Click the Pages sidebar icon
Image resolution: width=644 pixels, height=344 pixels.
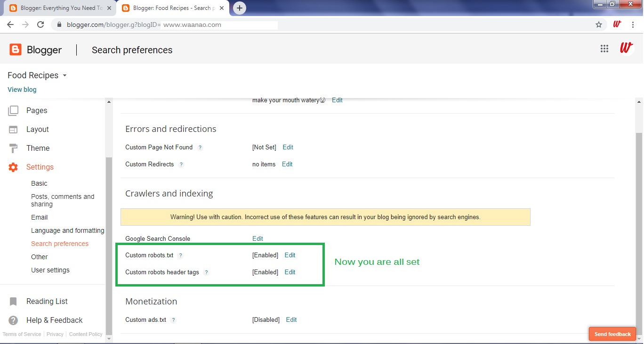13,111
